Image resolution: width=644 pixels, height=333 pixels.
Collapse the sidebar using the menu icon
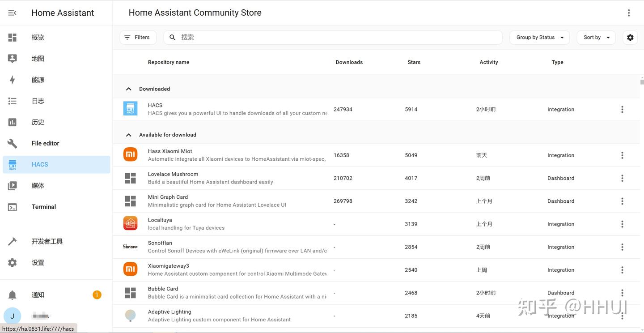(13, 13)
